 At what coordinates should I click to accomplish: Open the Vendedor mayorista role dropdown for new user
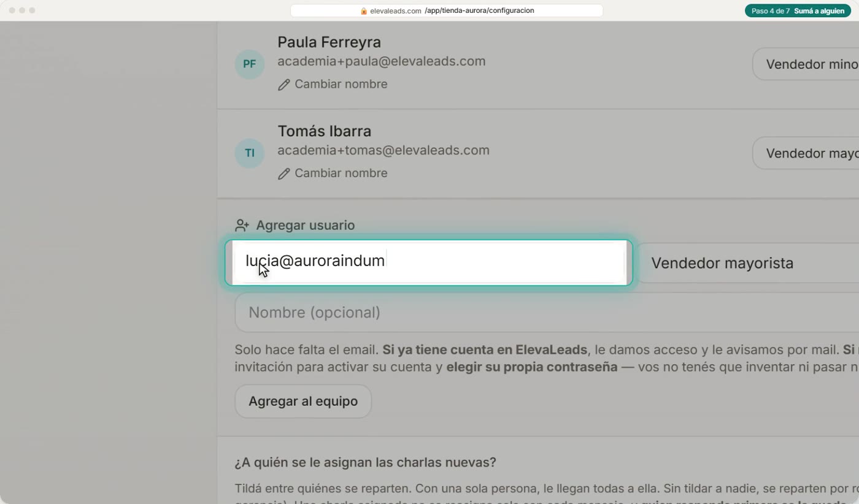coord(749,263)
